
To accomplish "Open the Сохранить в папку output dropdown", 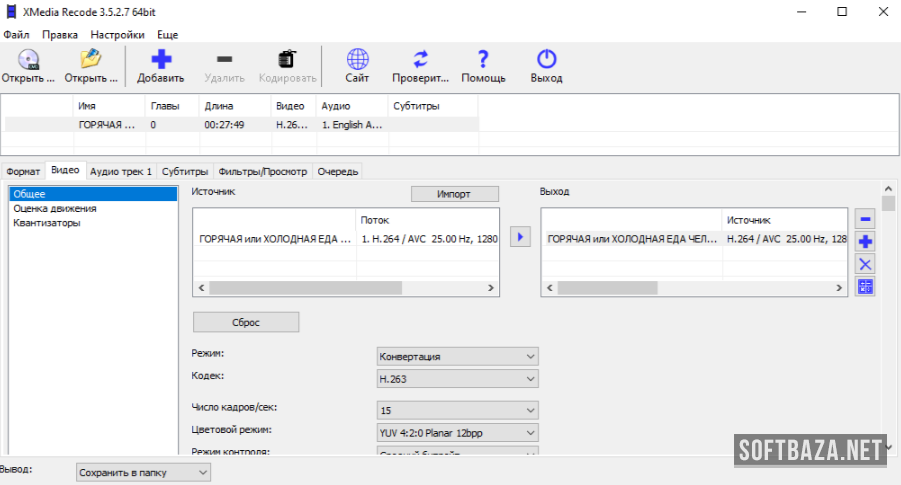I will [x=143, y=472].
